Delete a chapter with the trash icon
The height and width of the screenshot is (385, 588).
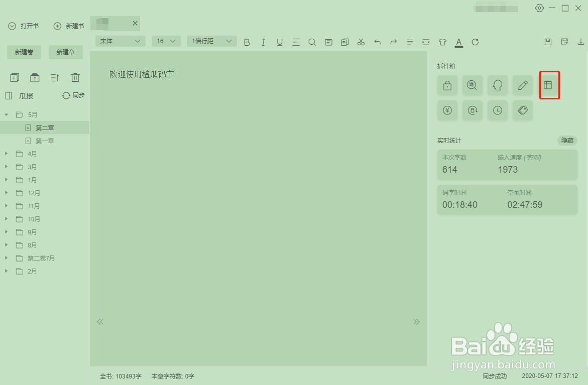coord(75,77)
